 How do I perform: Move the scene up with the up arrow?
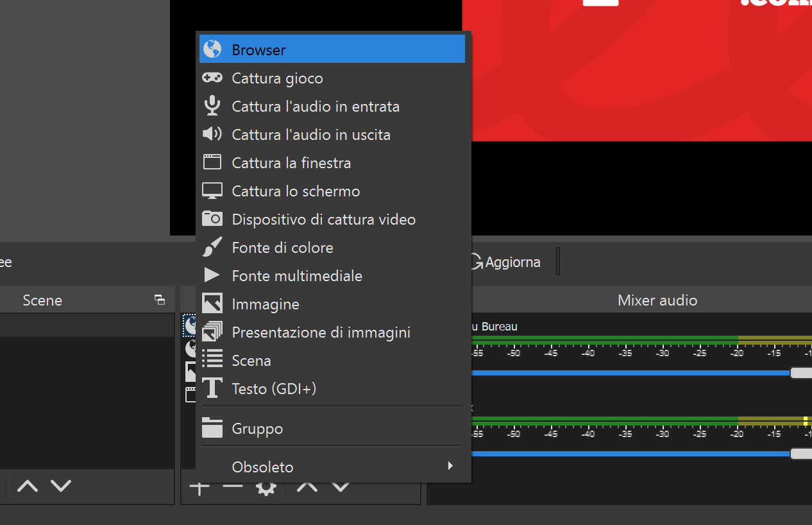coord(28,486)
